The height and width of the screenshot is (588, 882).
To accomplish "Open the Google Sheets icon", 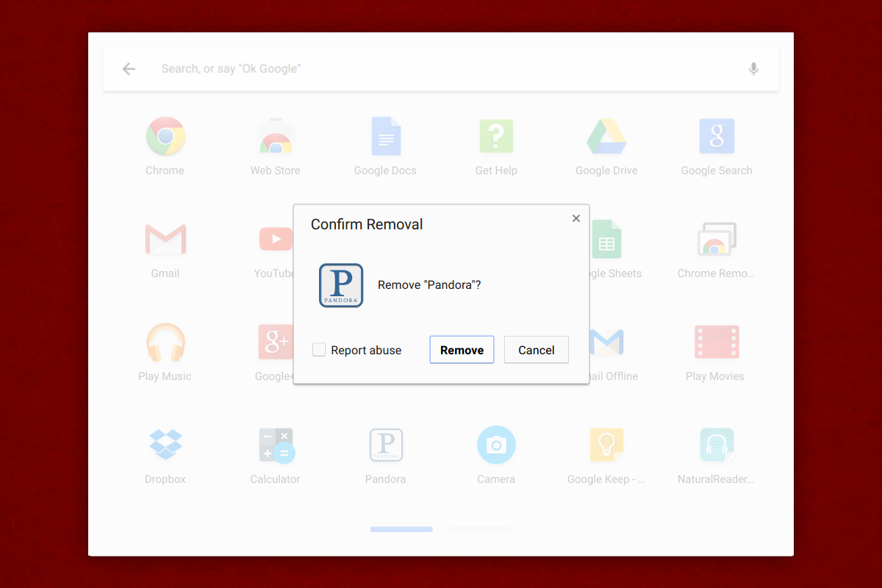I will pyautogui.click(x=606, y=240).
